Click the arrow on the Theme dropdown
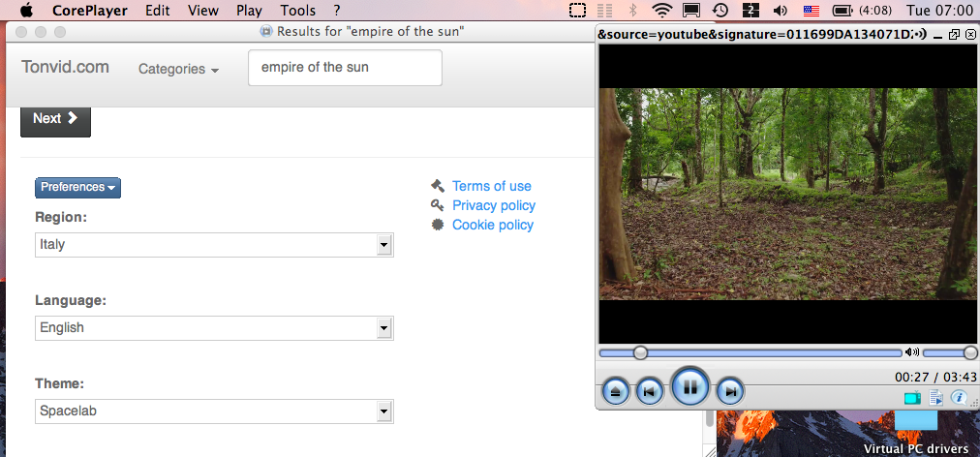The image size is (980, 457). point(384,411)
